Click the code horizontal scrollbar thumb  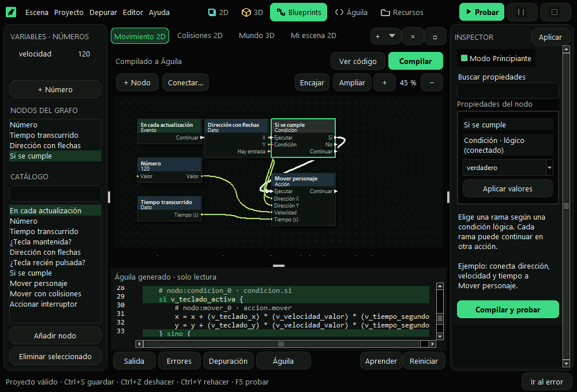282,344
